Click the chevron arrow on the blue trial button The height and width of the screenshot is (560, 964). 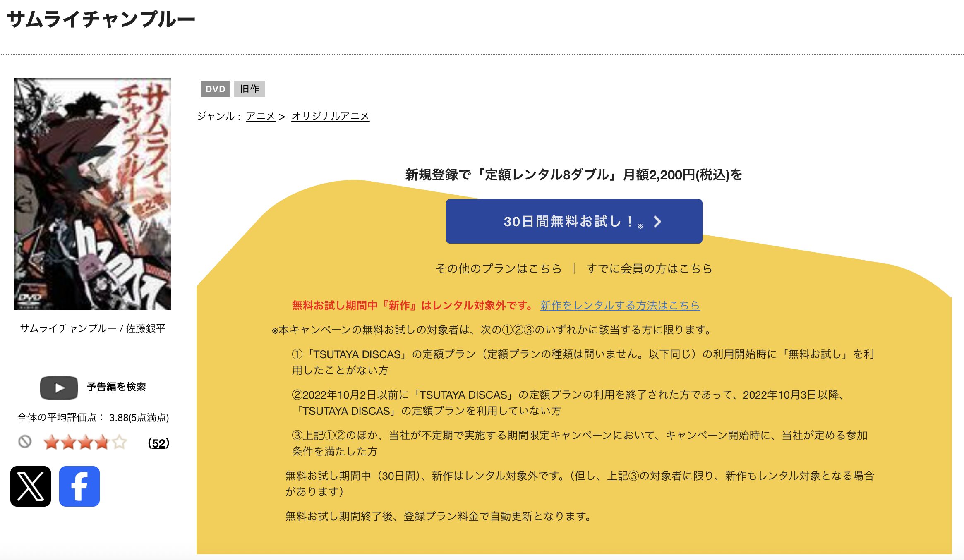point(657,222)
